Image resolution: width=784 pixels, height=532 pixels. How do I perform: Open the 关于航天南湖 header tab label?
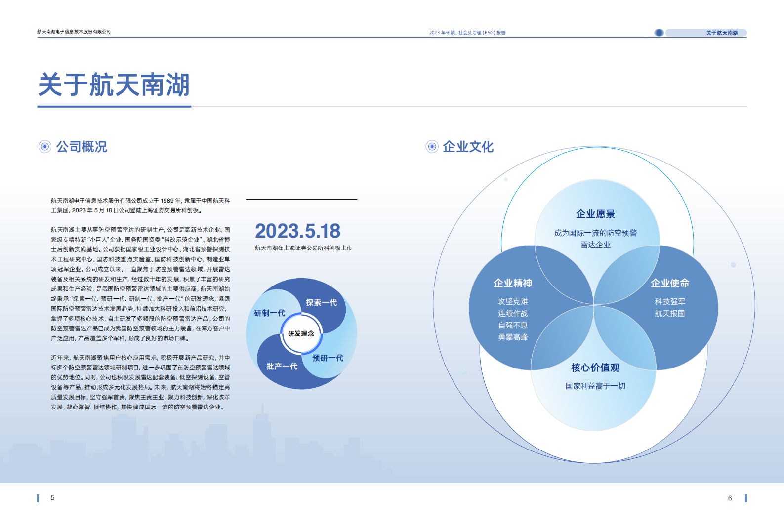[x=721, y=33]
